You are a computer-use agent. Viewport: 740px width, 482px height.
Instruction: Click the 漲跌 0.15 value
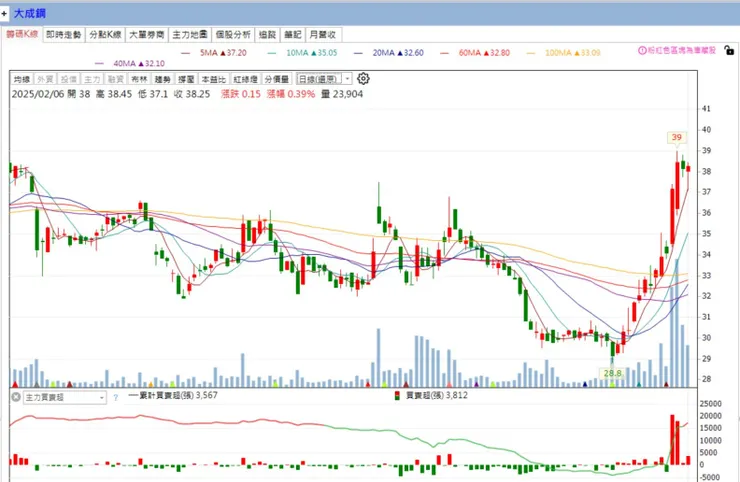click(241, 94)
